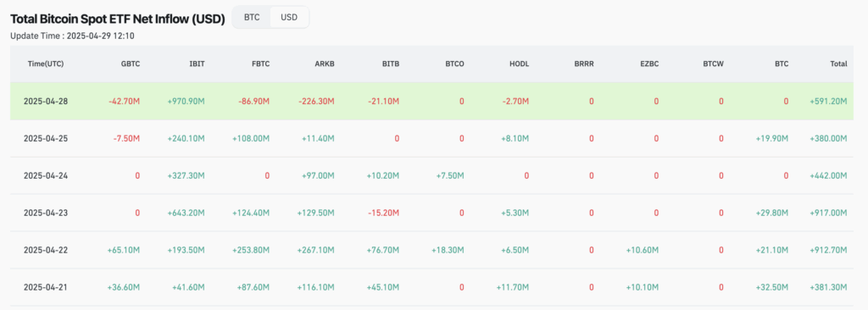Click the Update Time 2025-04-29 12:10 text
Viewport: 868px width, 310px height.
[73, 36]
